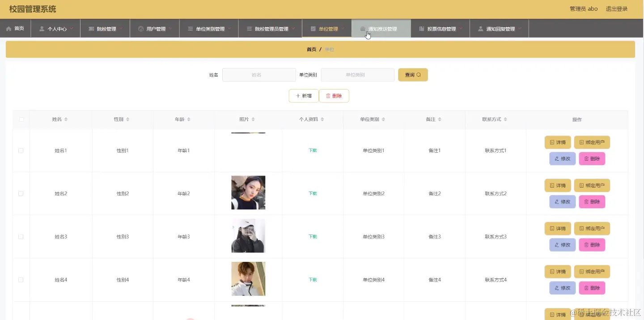644x320 pixels.
Task: Expand the 通知回复管理 dropdown arrow
Action: click(520, 29)
